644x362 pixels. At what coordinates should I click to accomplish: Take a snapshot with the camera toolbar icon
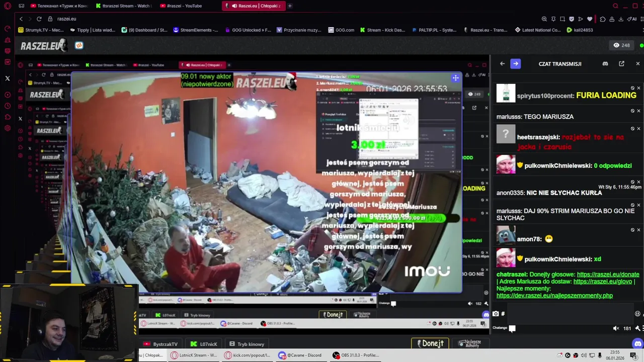pyautogui.click(x=562, y=19)
